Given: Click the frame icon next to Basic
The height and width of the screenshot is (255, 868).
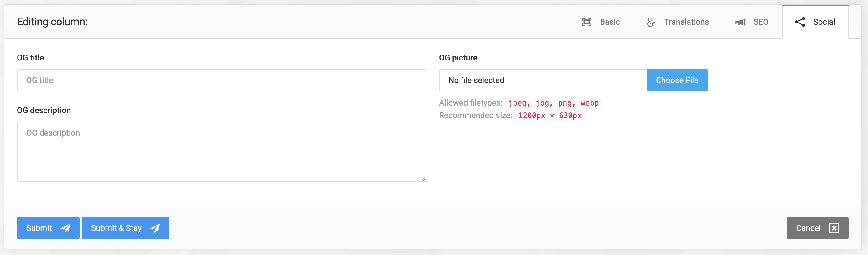Looking at the screenshot, I should [586, 22].
